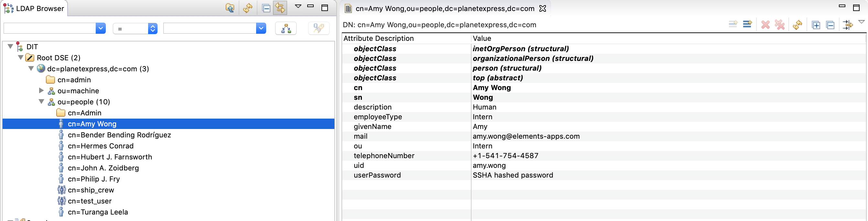Select the Amy Wong entry editor tab
The image size is (868, 221).
click(444, 8)
